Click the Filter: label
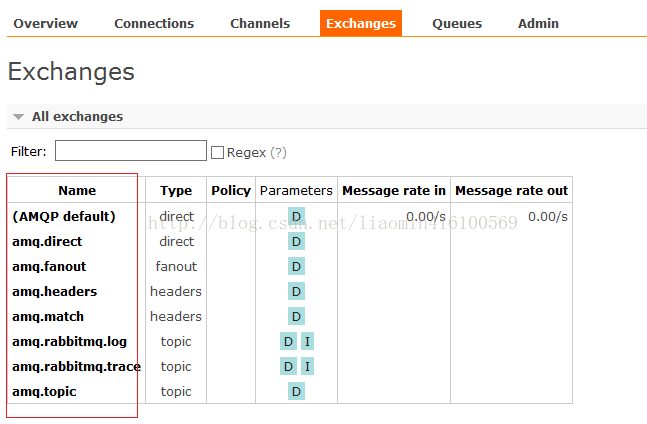The width and height of the screenshot is (647, 424). 28,151
